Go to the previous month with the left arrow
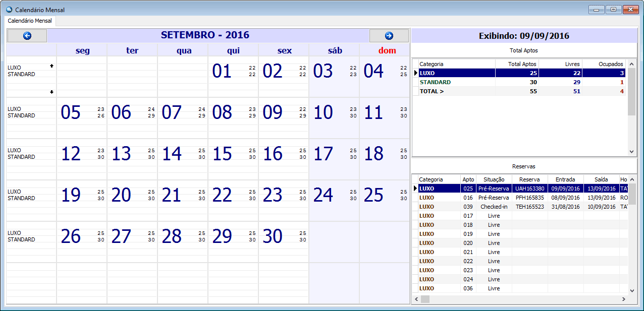The width and height of the screenshot is (644, 311). [x=27, y=36]
